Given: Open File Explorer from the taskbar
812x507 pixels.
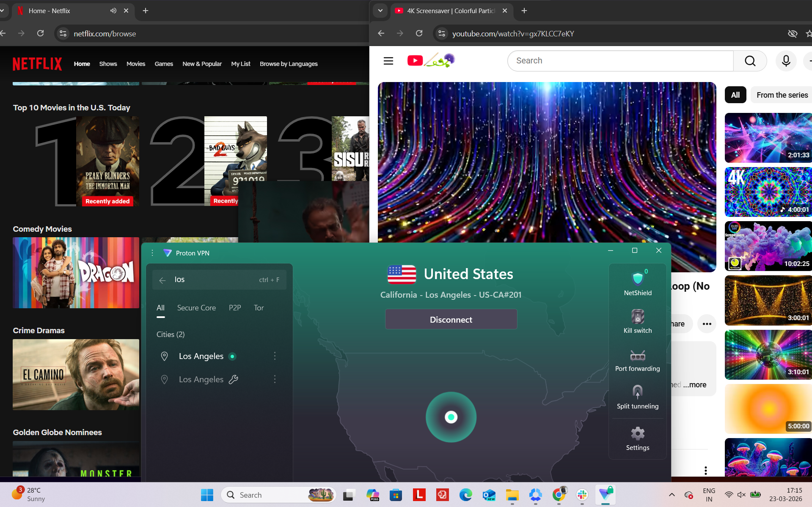Looking at the screenshot, I should tap(512, 494).
